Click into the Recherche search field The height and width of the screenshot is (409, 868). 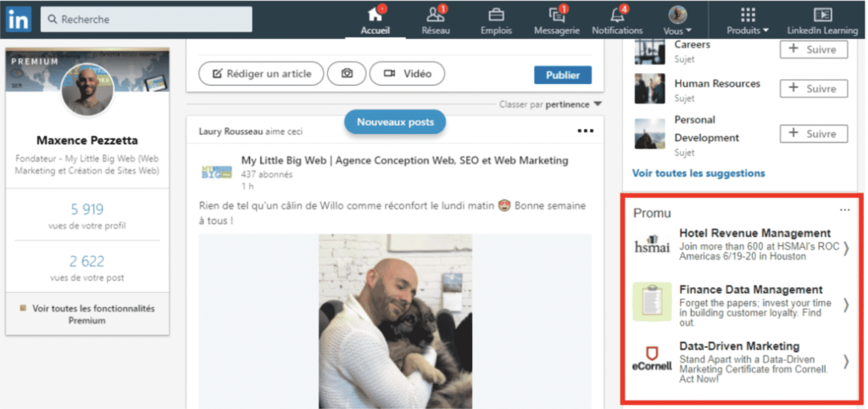click(146, 20)
